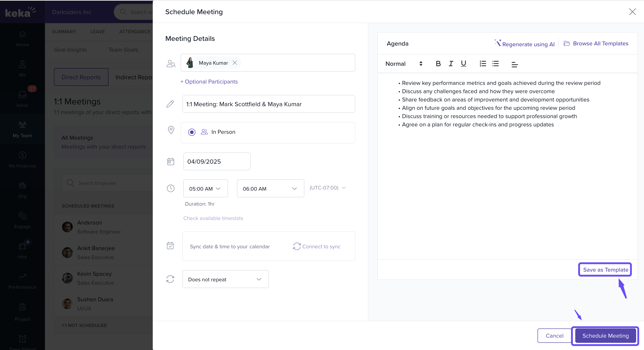Cancel the meeting scheduling
This screenshot has width=644, height=350.
pos(554,335)
